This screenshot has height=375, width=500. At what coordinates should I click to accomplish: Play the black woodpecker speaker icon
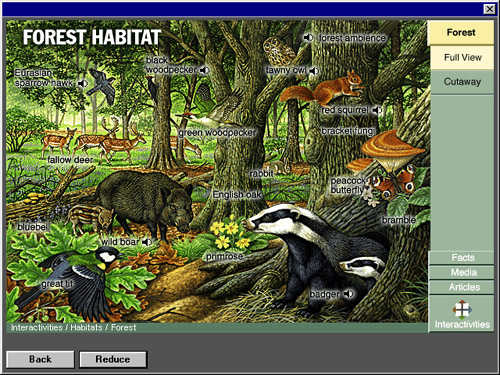coord(204,70)
